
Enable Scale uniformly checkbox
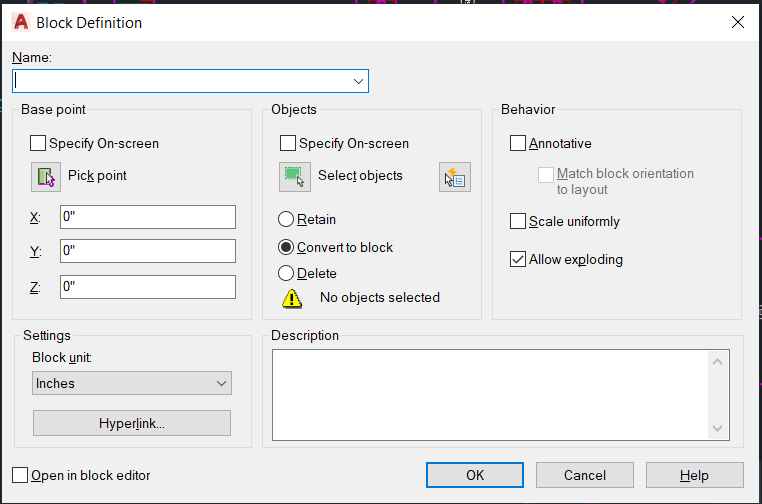pyautogui.click(x=518, y=221)
